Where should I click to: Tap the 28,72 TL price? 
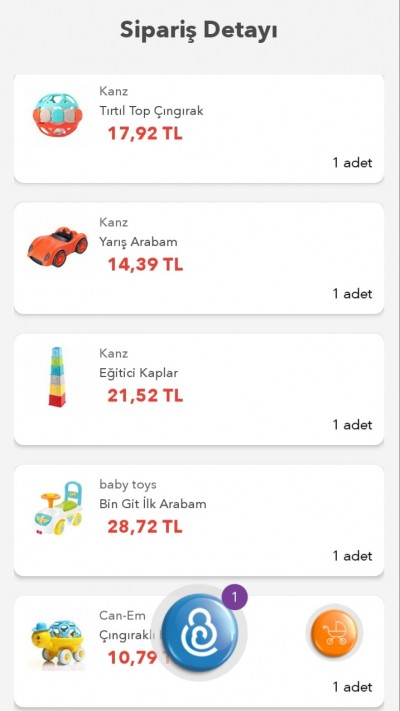point(145,526)
